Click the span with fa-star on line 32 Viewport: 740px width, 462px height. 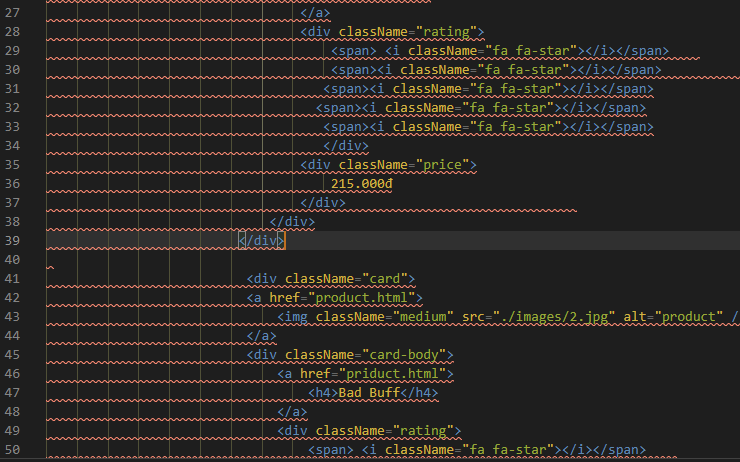click(481, 108)
